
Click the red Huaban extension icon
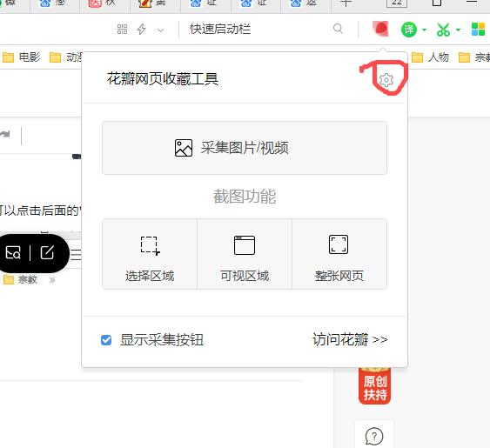[380, 29]
